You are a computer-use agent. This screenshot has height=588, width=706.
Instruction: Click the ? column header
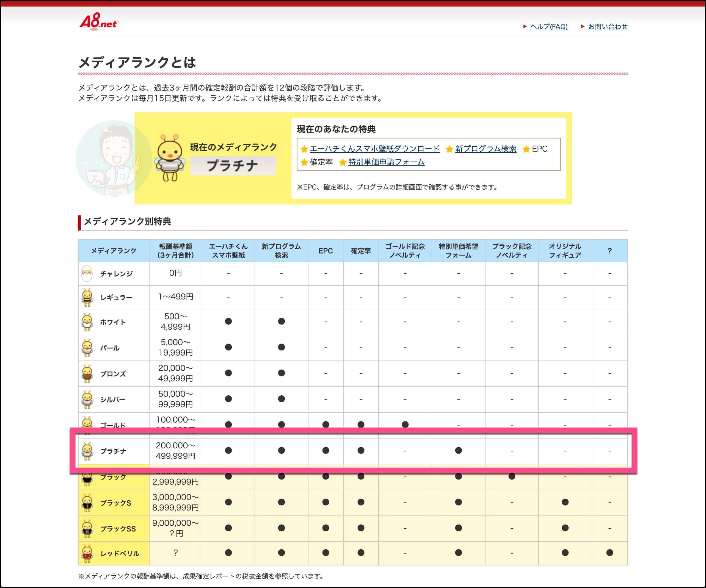610,251
